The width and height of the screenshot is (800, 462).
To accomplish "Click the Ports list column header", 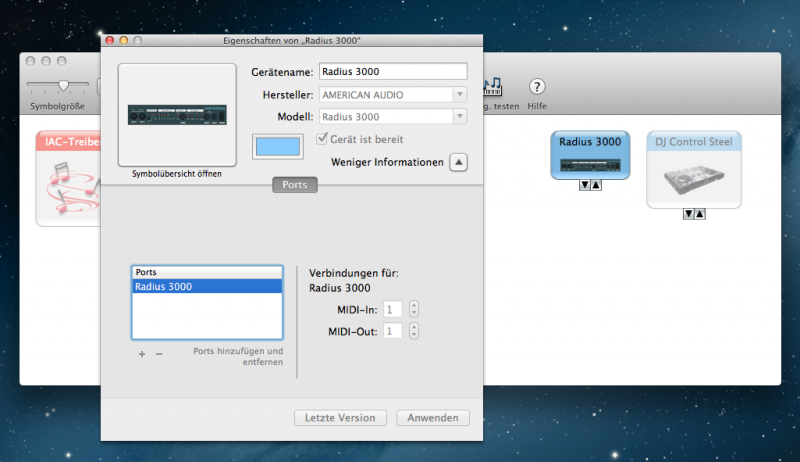I will [x=207, y=272].
